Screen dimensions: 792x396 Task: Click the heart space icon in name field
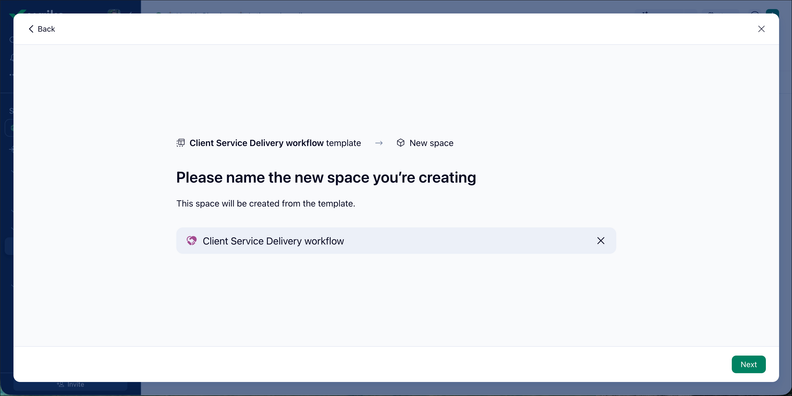(x=191, y=241)
